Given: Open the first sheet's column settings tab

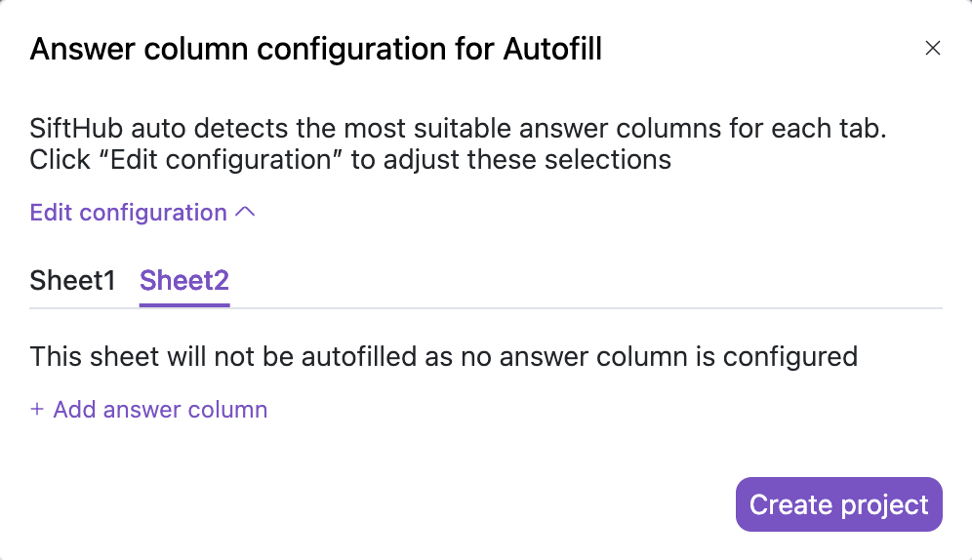Looking at the screenshot, I should click(72, 281).
